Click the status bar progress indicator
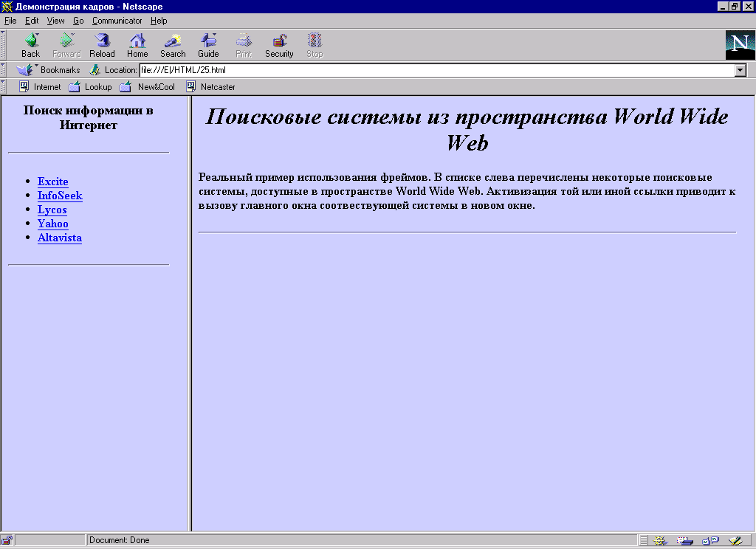 pos(50,540)
